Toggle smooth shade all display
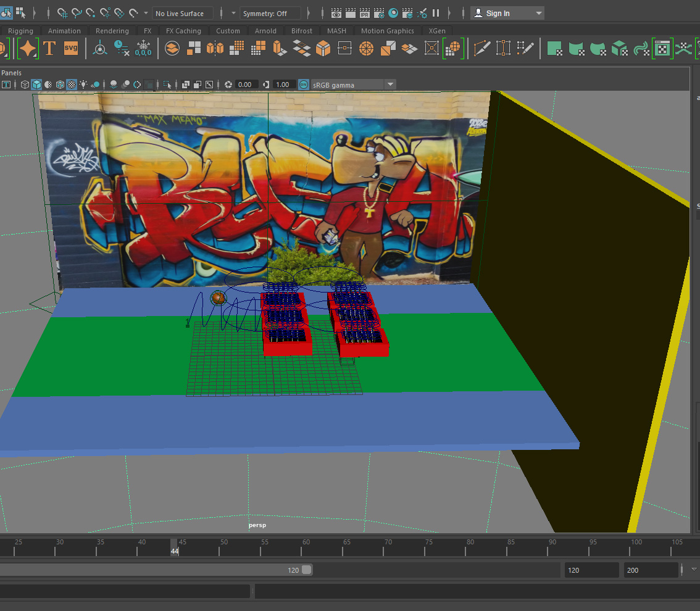This screenshot has height=611, width=700. coord(36,85)
